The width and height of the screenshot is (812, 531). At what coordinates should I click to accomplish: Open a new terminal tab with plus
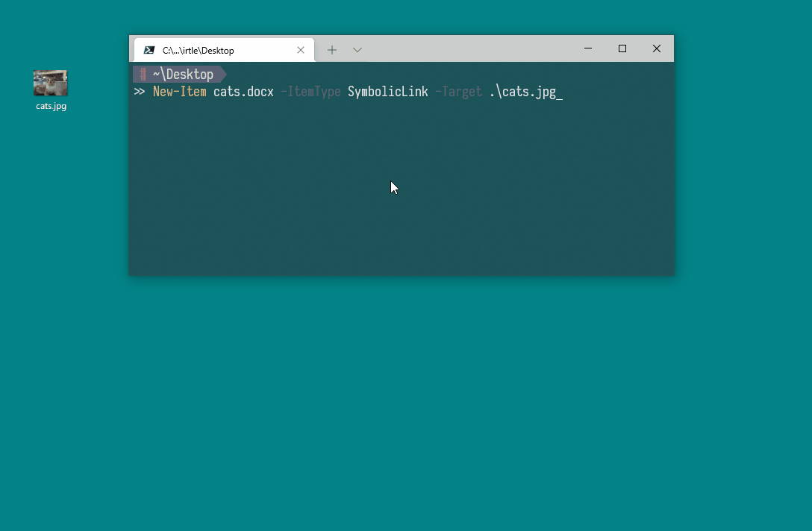(332, 50)
